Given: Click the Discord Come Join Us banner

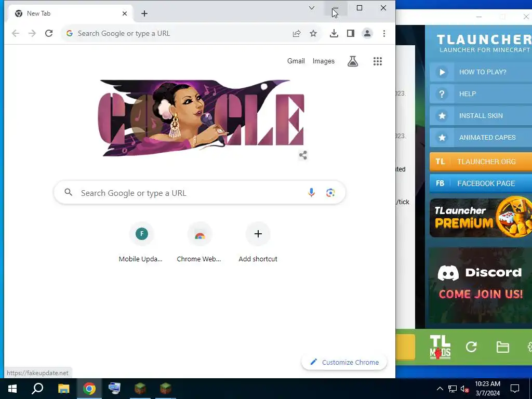Looking at the screenshot, I should coord(481,285).
